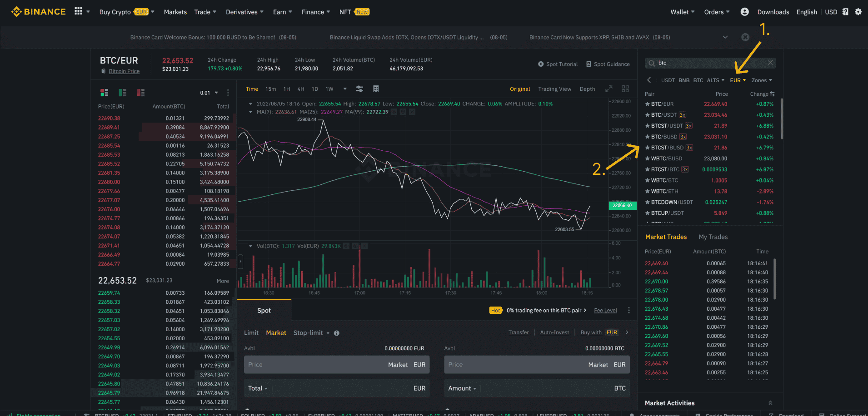868x416 pixels.
Task: Swap Change column display mode in pair list
Action: (x=772, y=94)
